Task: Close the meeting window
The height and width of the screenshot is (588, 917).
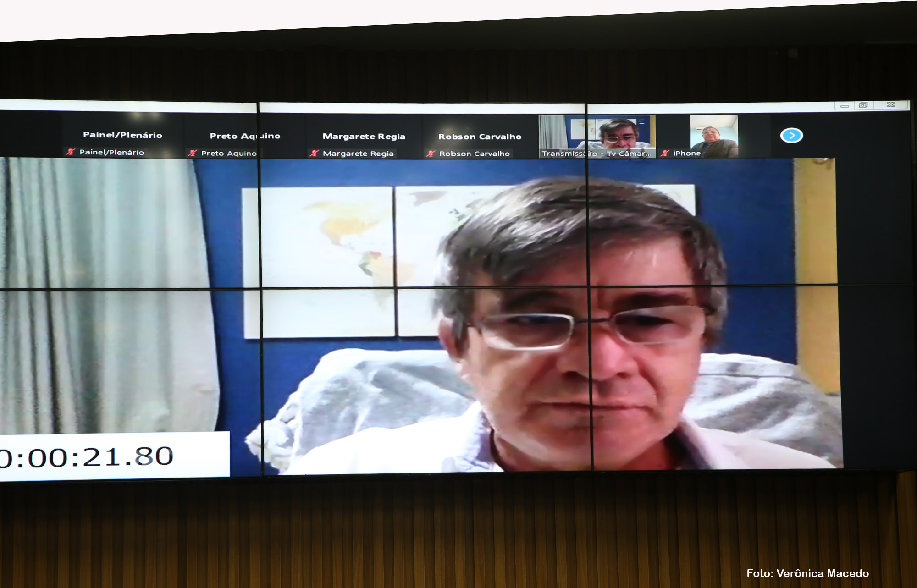Action: pyautogui.click(x=890, y=104)
